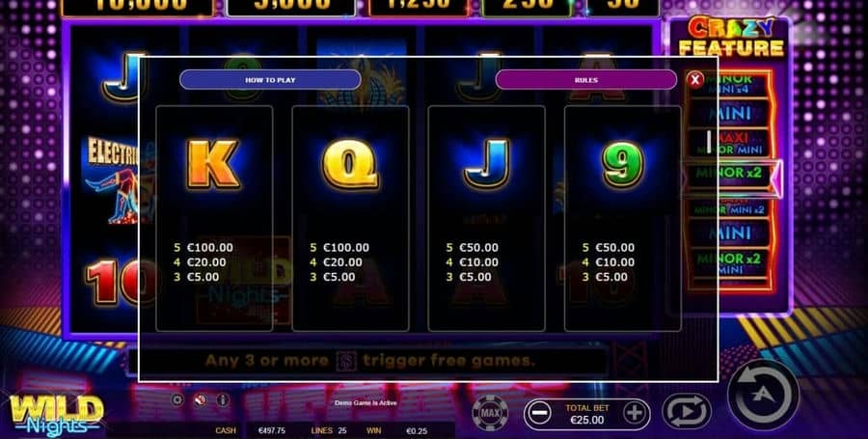Switch to the How To Play tab

[270, 80]
